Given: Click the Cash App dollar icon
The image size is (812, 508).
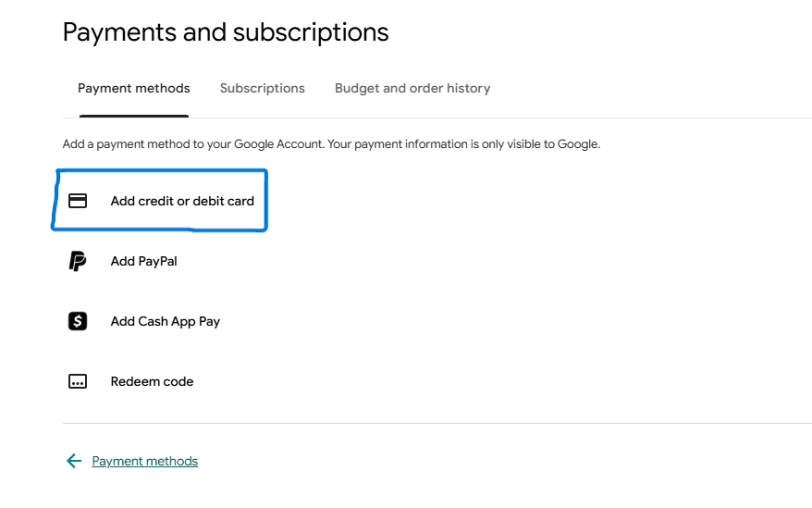Looking at the screenshot, I should (78, 321).
